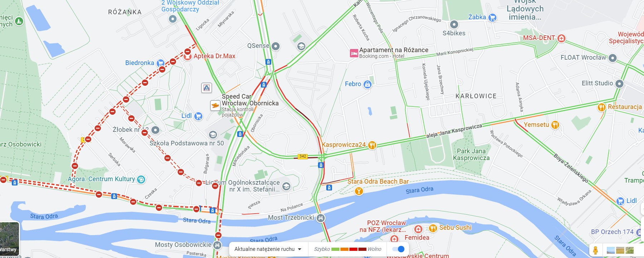The image size is (644, 258).
Task: Select the MSA-DENT medical marker
Action: (561, 38)
